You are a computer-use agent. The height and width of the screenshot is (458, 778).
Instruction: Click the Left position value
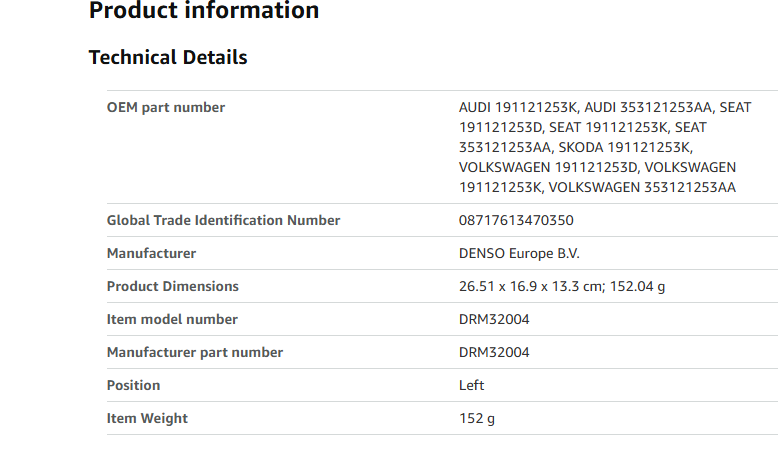tap(471, 386)
